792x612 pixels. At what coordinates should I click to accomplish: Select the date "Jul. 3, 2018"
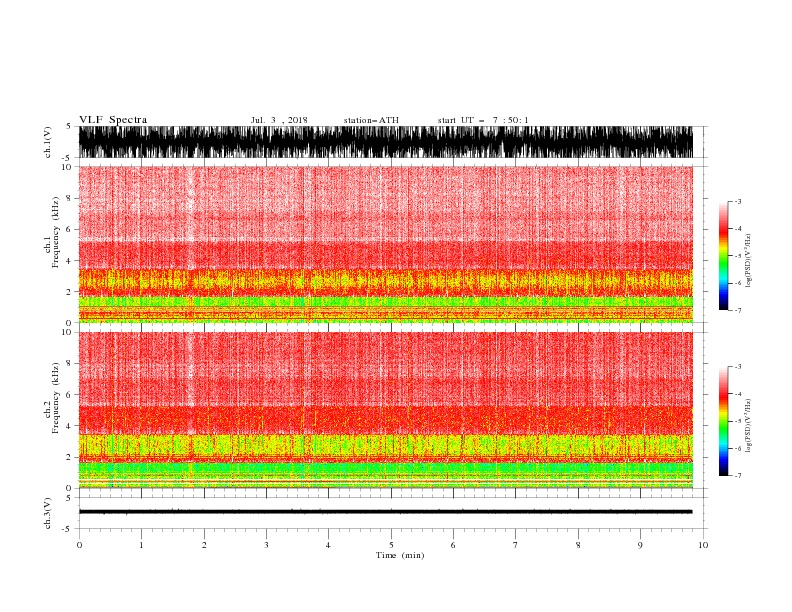pyautogui.click(x=279, y=120)
